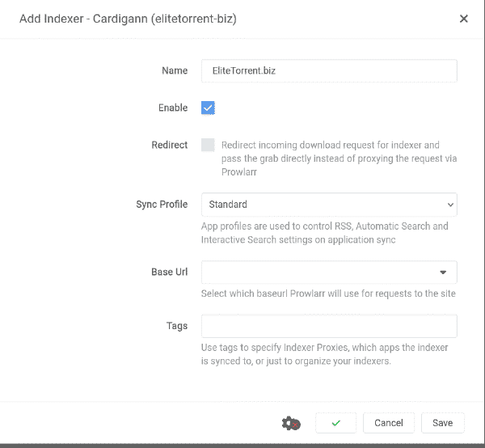485x448 pixels.
Task: Click the Tags label text
Action: tap(177, 326)
